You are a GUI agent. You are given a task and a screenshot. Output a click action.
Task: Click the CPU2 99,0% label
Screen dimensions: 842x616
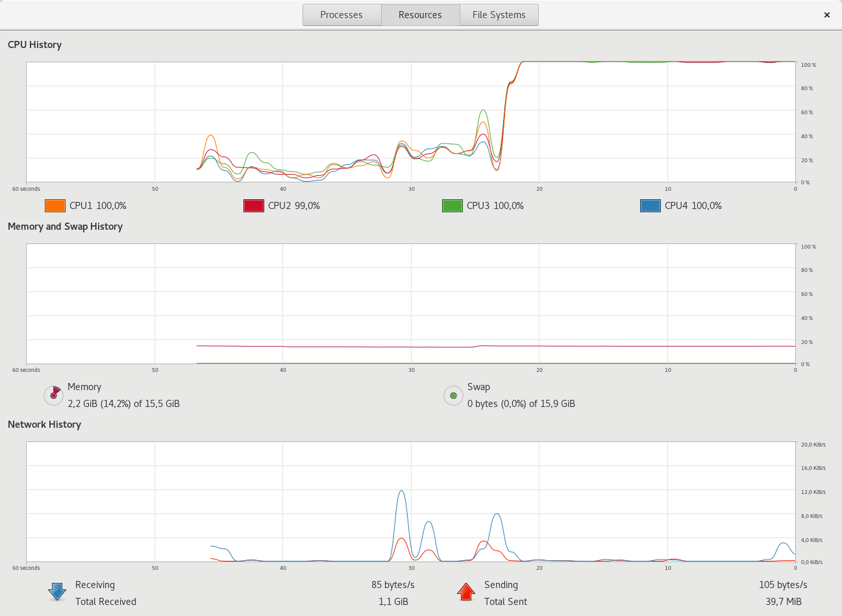pos(294,206)
